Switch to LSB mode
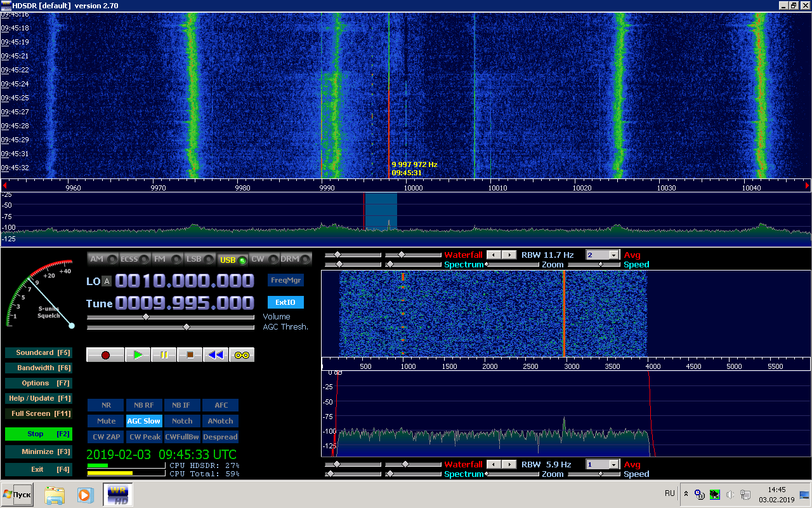This screenshot has height=508, width=812. point(200,259)
